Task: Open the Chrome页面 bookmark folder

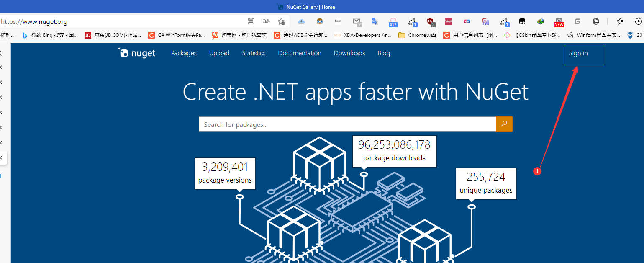Action: pos(417,35)
